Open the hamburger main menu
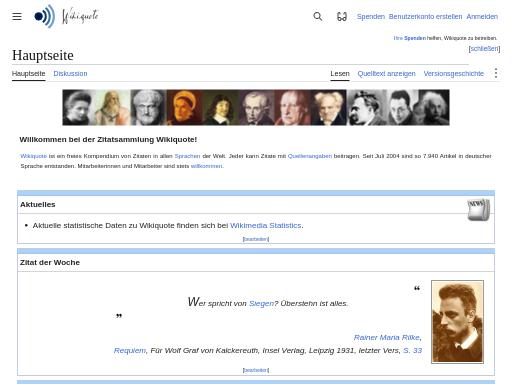 point(17,16)
